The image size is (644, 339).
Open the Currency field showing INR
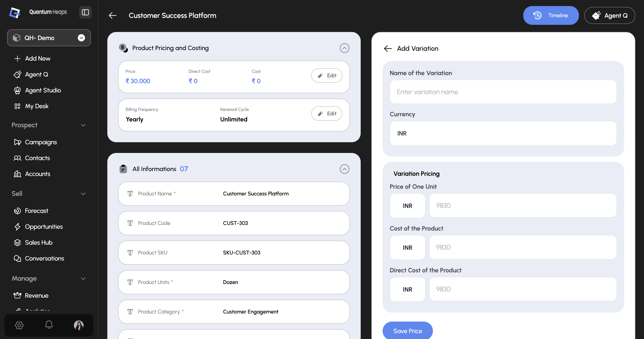pyautogui.click(x=503, y=133)
